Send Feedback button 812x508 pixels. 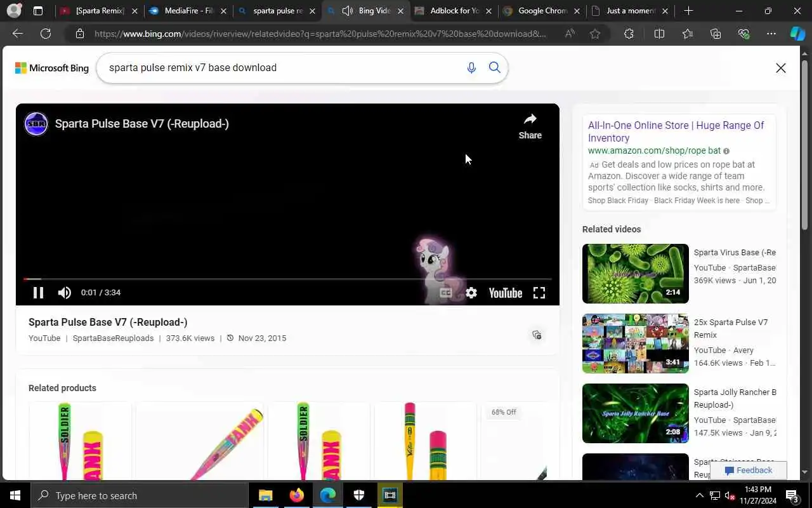tap(749, 471)
